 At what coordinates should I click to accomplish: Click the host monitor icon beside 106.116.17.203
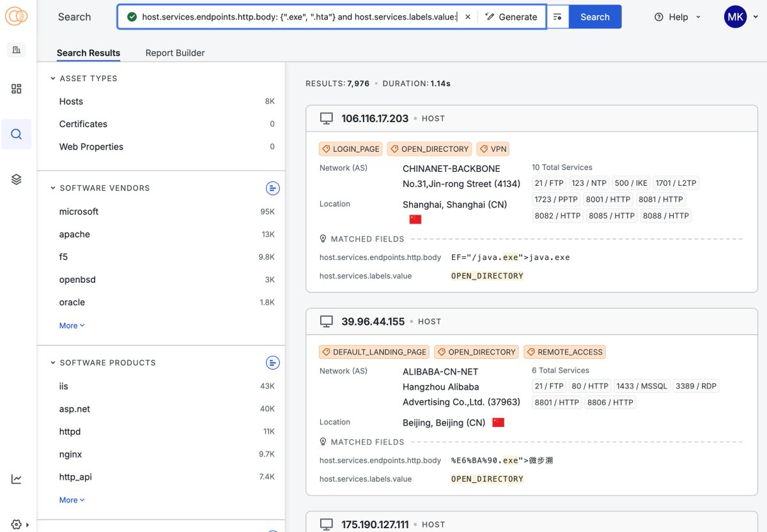(326, 118)
